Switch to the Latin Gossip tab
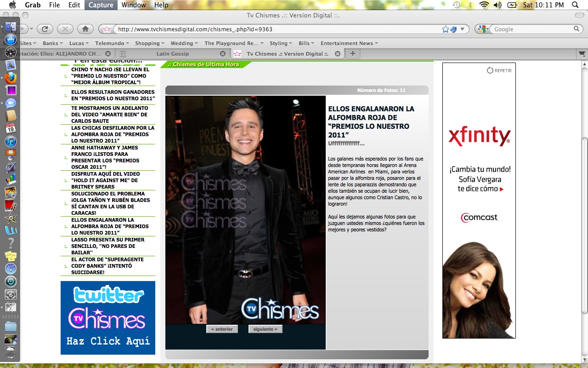 (172, 54)
